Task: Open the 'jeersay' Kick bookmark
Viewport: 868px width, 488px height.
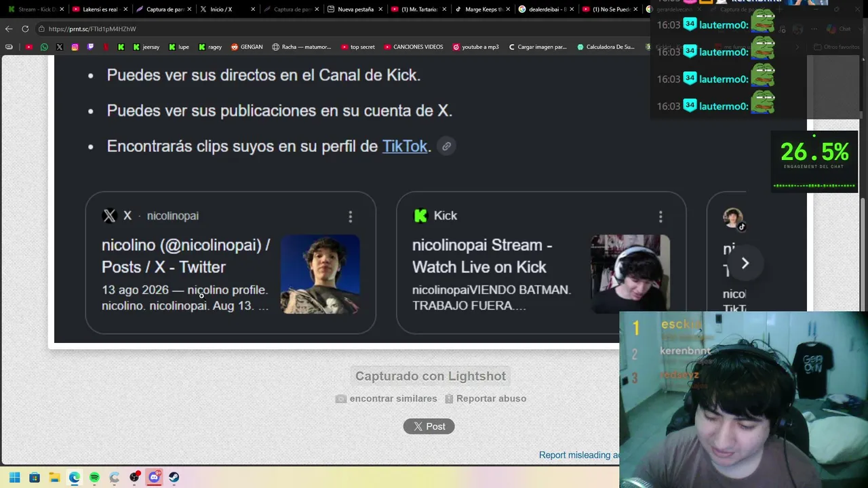Action: 146,47
